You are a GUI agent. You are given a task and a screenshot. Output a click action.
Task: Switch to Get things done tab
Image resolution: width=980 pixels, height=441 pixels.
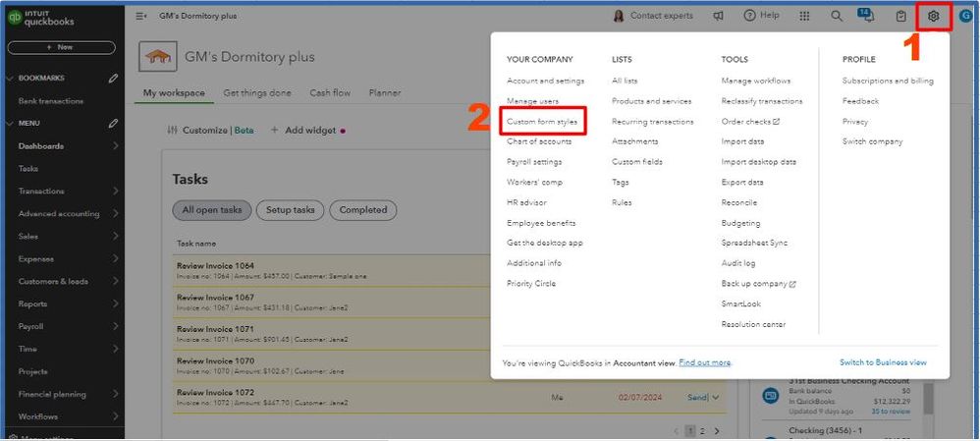coord(257,92)
